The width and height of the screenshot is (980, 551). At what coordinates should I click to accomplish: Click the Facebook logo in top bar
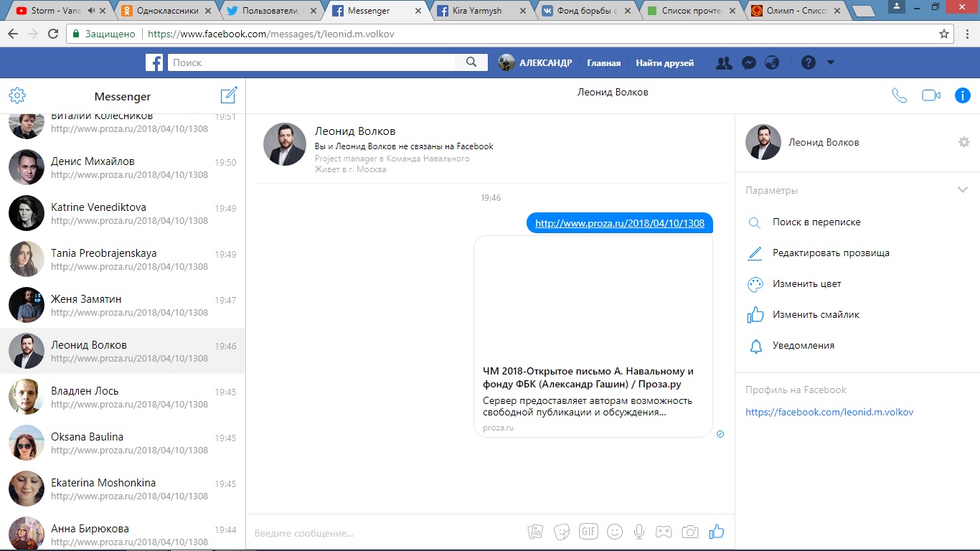coord(154,62)
